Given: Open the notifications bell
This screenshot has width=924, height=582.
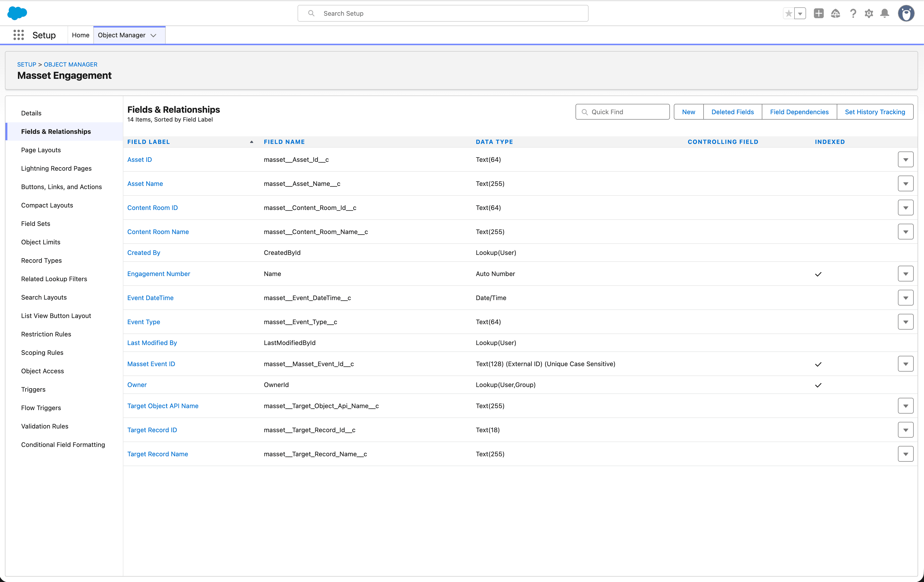Looking at the screenshot, I should click(x=885, y=14).
